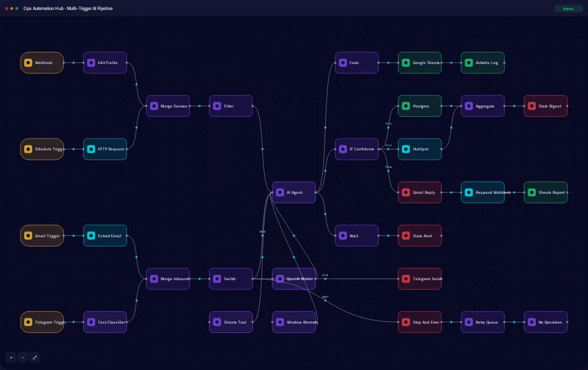
Task: Select the HubSpot node icon
Action: tap(406, 149)
